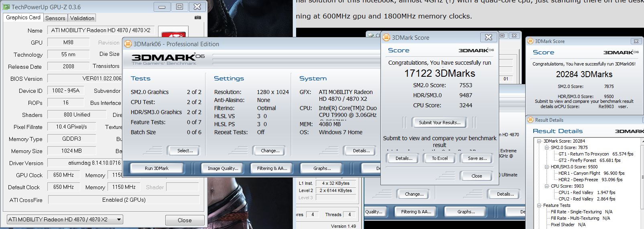Open the GPU selector dropdown in GPU-Z
This screenshot has width=644, height=229.
tap(65, 220)
